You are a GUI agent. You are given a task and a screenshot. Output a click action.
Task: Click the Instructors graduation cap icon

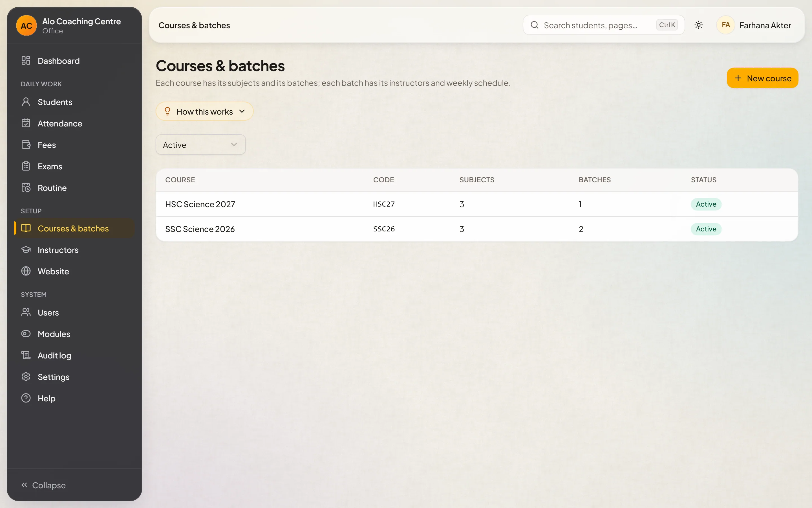click(26, 250)
